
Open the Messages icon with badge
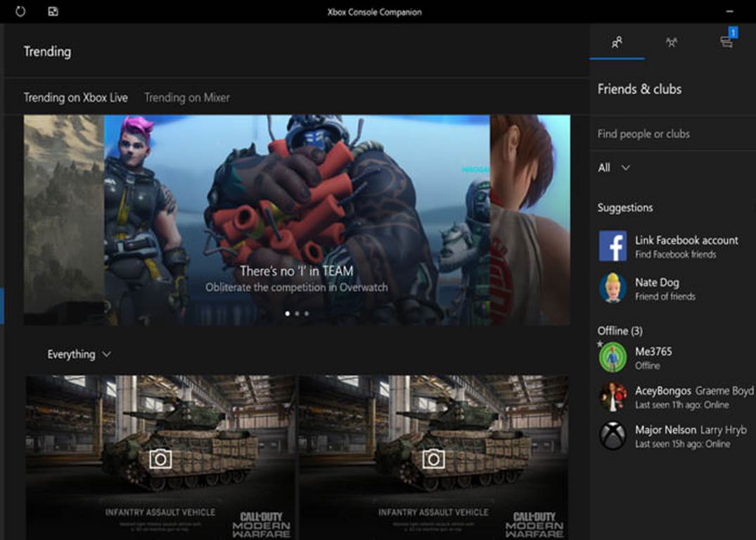pyautogui.click(x=726, y=42)
